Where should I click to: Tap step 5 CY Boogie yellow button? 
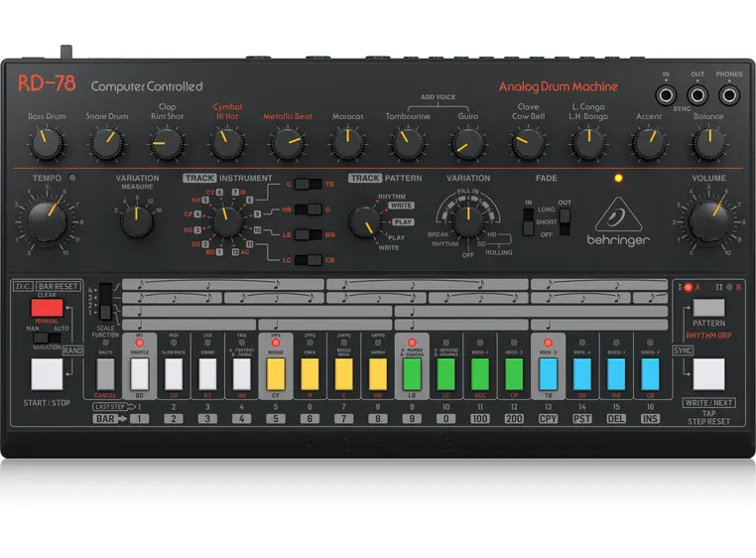pyautogui.click(x=276, y=374)
